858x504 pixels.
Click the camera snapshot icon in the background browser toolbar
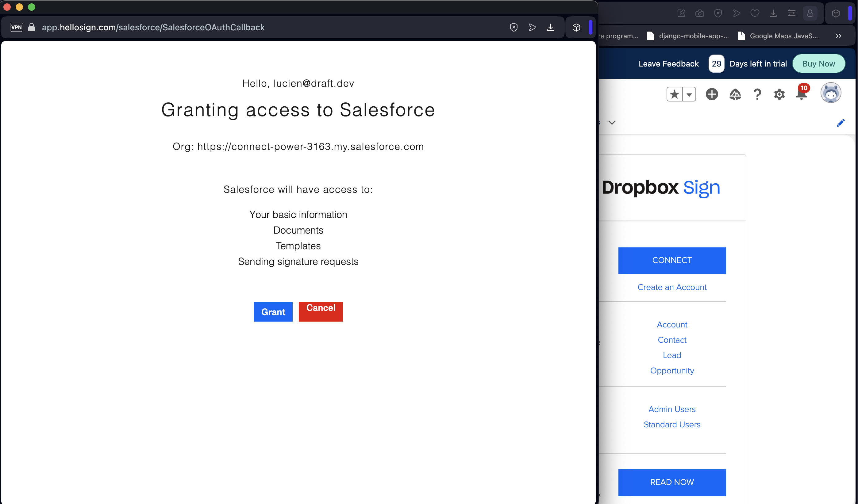(700, 13)
